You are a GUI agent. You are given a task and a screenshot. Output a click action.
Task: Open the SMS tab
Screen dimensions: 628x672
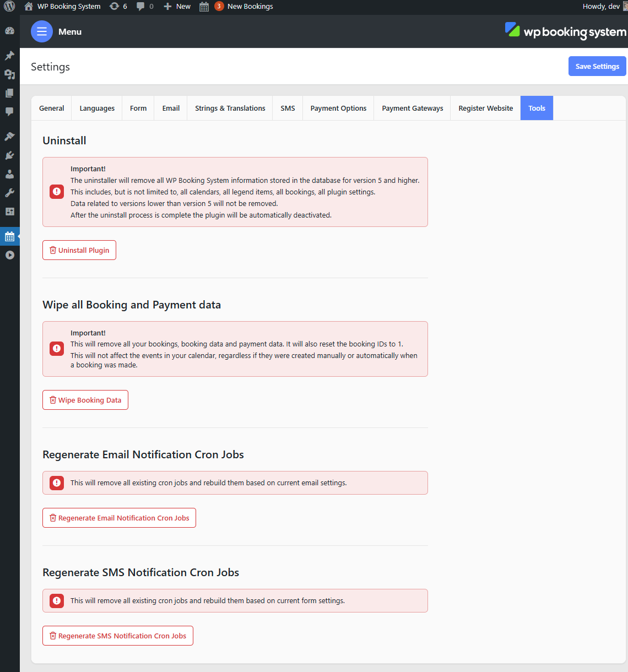coord(288,109)
